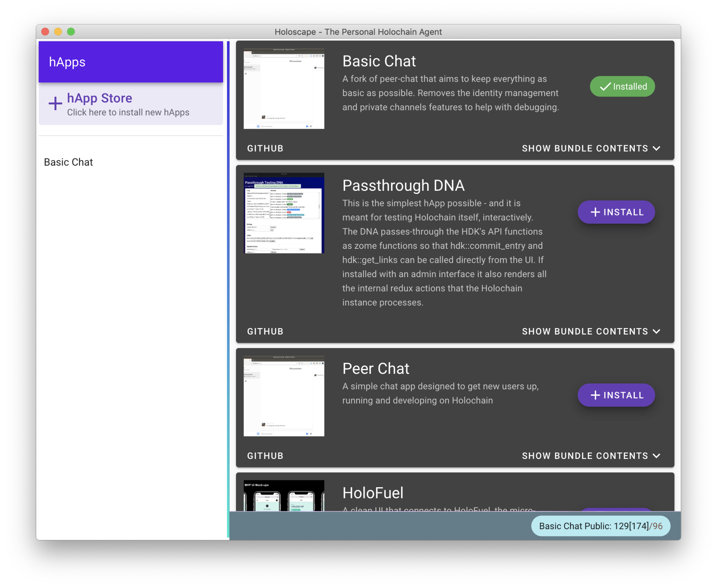Expand Show Bundle Contents for Peer Chat

591,456
